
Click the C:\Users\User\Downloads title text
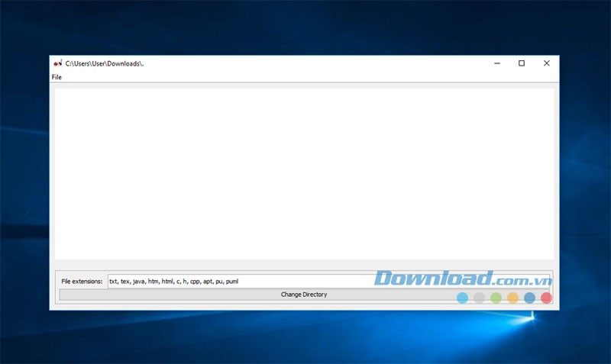(105, 63)
